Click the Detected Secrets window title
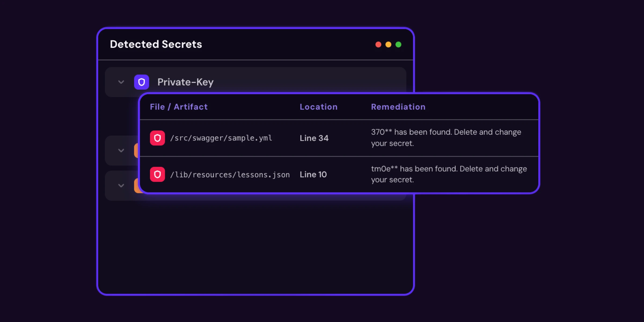 tap(156, 44)
